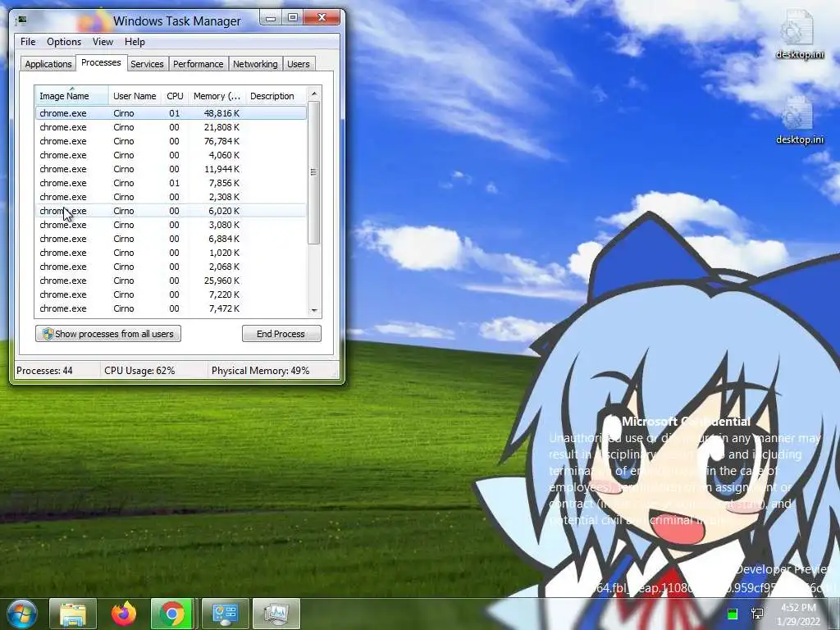Select chrome.exe using 76,784 K
Viewport: 840px width, 630px height.
[x=171, y=141]
